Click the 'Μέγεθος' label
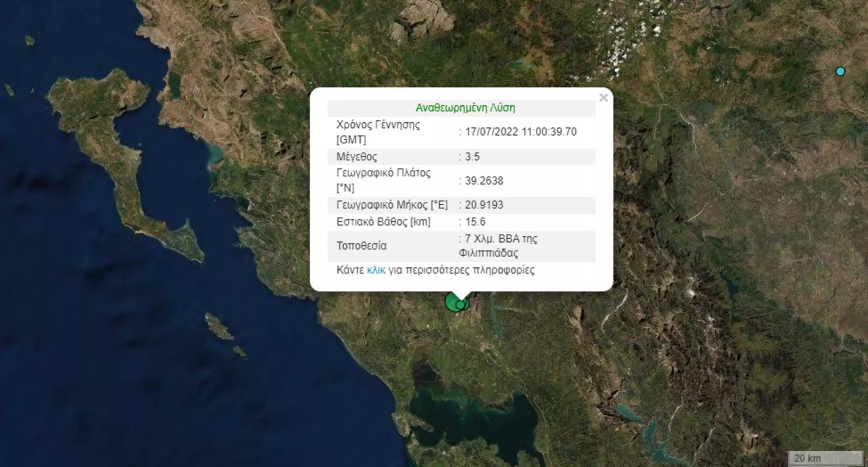868x467 pixels. click(x=356, y=157)
